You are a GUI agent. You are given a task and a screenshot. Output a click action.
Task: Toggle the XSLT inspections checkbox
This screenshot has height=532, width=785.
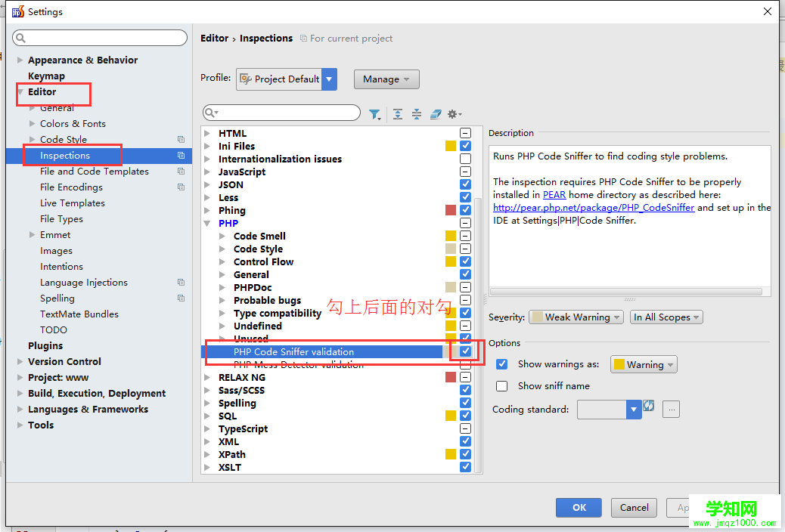[x=466, y=466]
